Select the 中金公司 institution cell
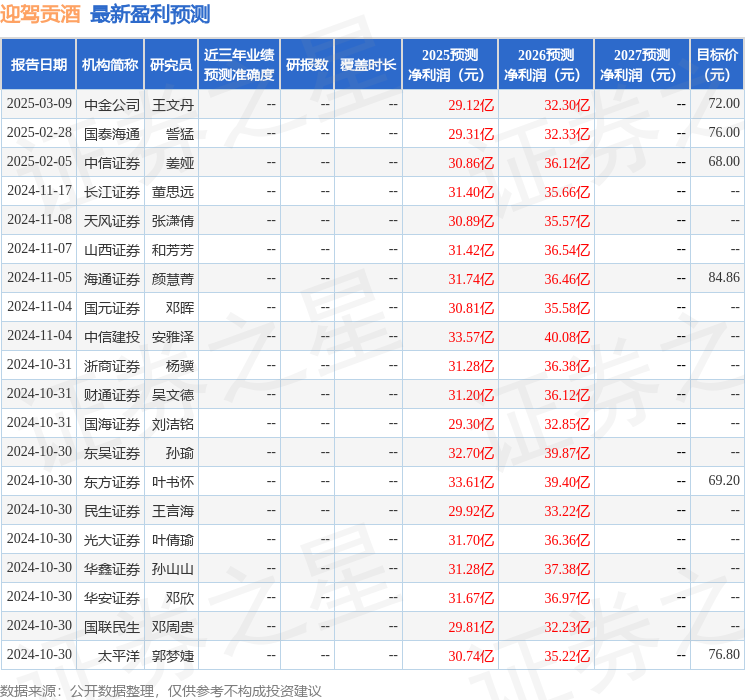The width and height of the screenshot is (745, 700). click(112, 105)
